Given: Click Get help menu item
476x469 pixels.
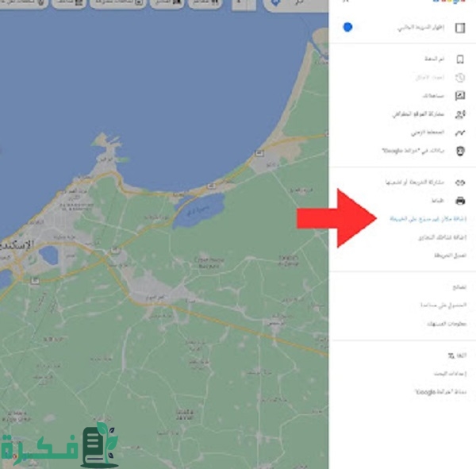Looking at the screenshot, I should (443, 305).
